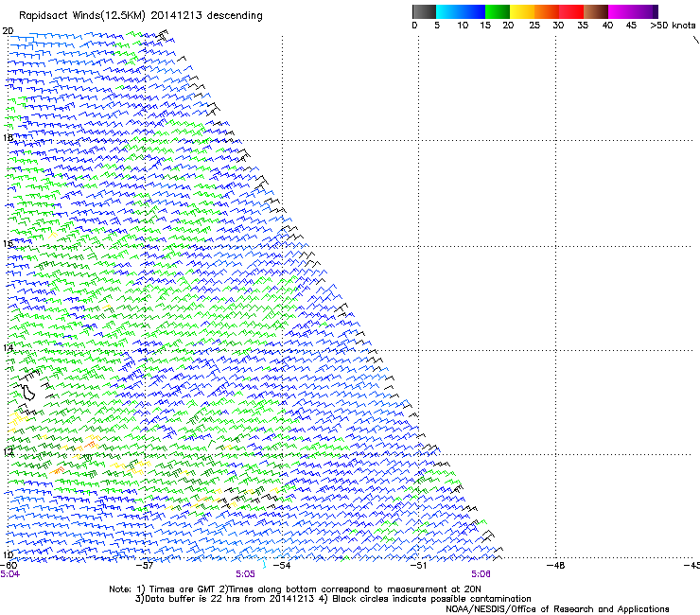
Task: Click the note line about Times are GMT
Action: tap(294, 589)
